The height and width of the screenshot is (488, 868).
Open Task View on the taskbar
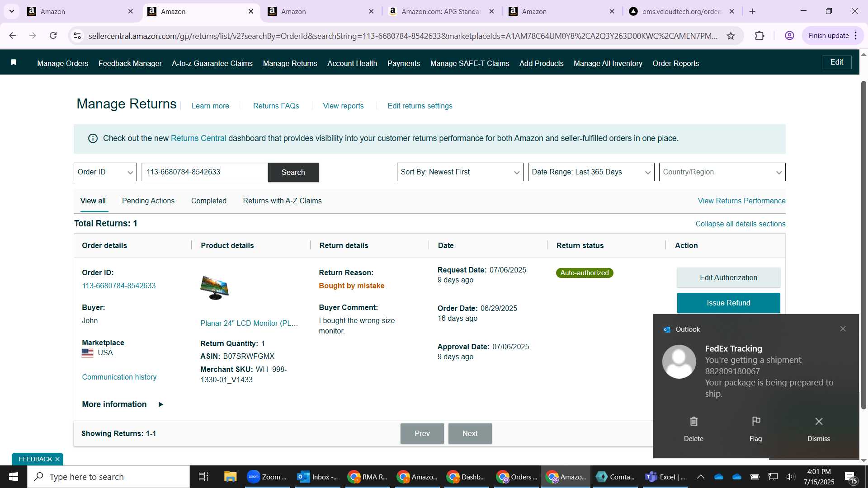tap(203, 477)
